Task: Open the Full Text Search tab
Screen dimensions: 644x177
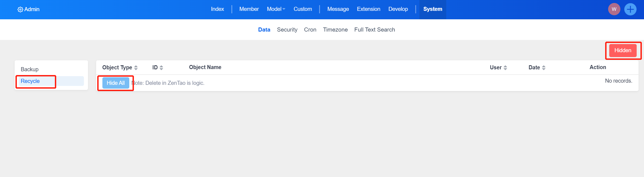Action: point(374,30)
